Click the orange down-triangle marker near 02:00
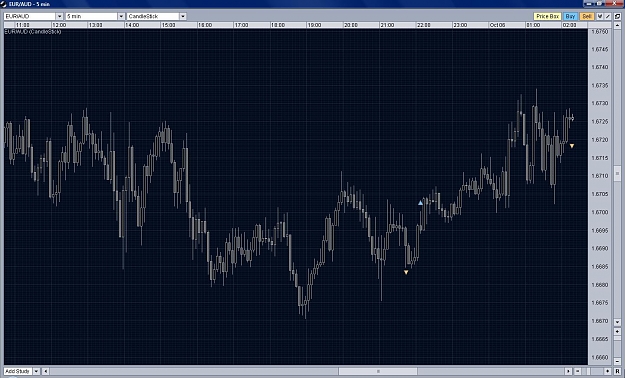 click(x=572, y=146)
